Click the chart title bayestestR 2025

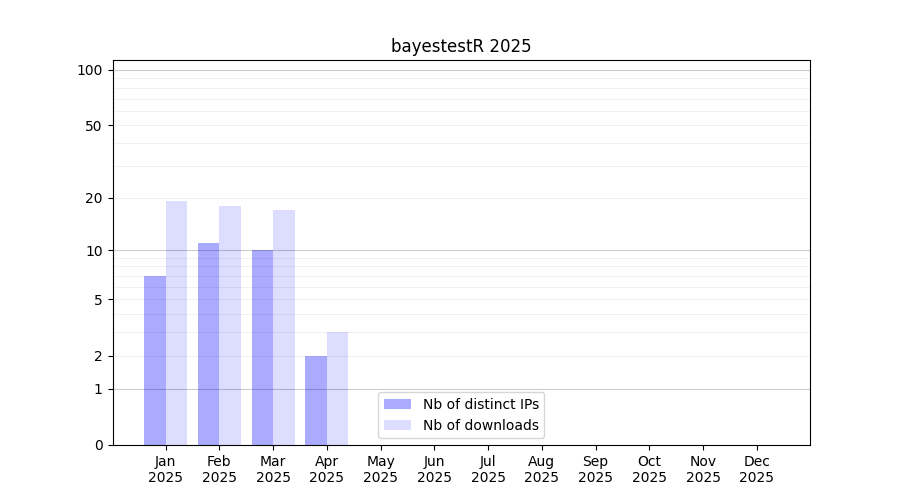click(x=461, y=46)
